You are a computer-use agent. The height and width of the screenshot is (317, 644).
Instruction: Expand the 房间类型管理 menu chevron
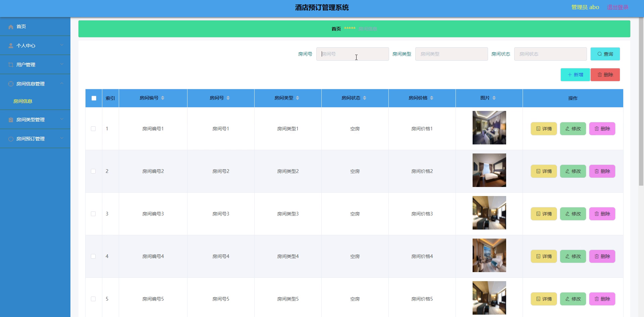(62, 119)
